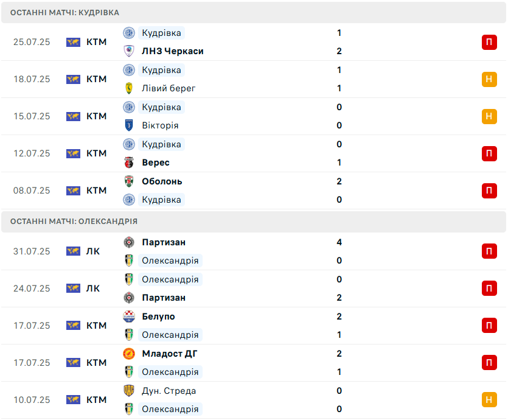The width and height of the screenshot is (508, 420).
Task: Click the Верес team crest icon
Action: [129, 163]
